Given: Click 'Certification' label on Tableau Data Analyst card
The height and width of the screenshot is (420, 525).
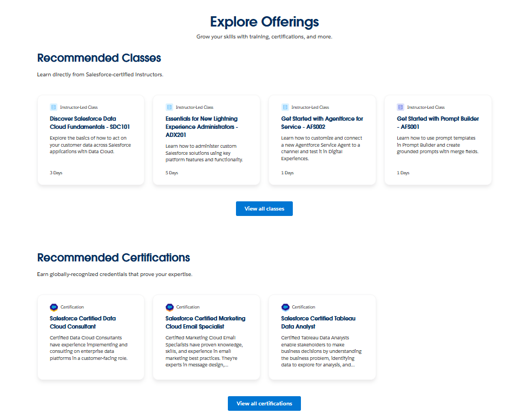Looking at the screenshot, I should point(303,307).
